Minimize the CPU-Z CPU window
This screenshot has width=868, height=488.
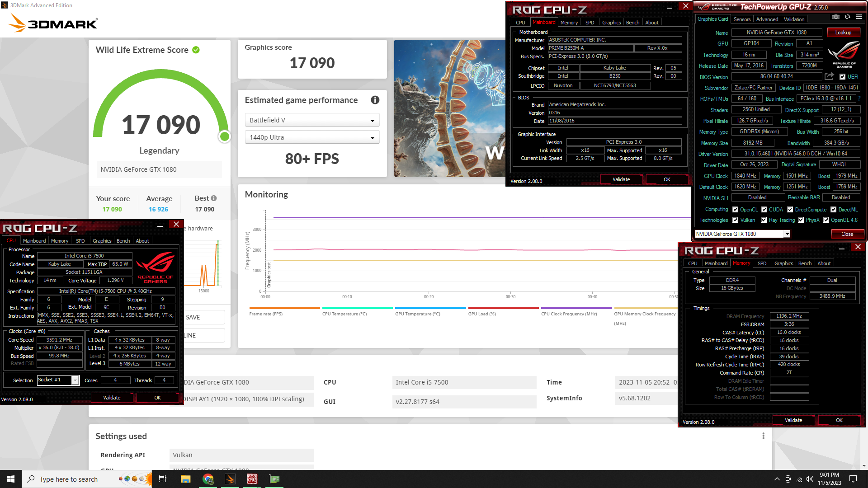(160, 225)
